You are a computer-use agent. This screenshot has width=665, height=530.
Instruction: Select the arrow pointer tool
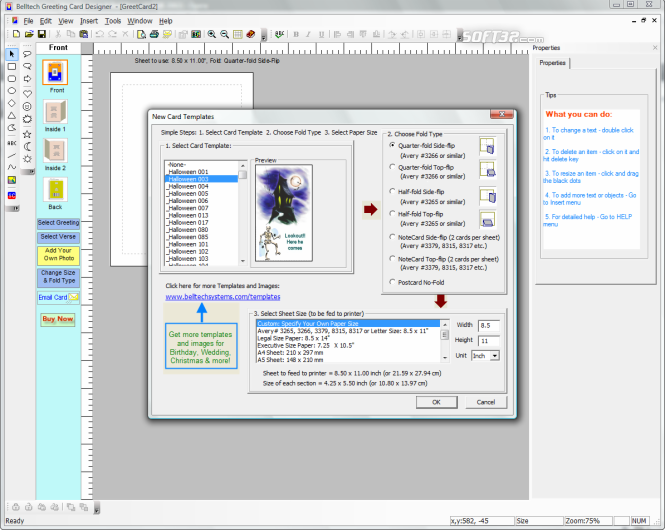coord(12,54)
